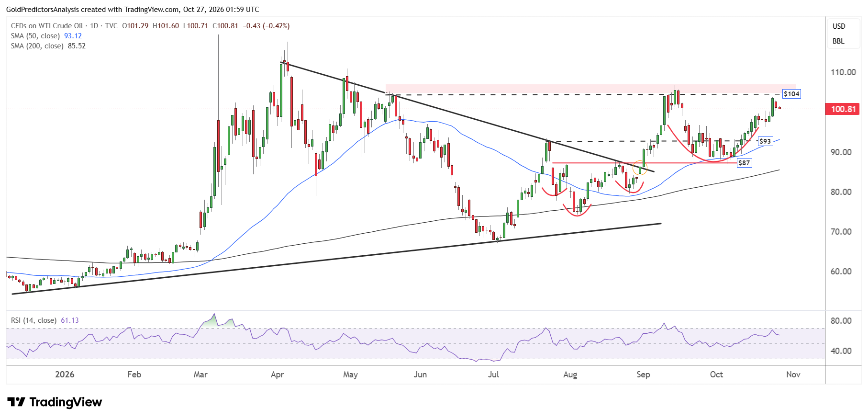868x420 pixels.
Task: Click 40.00 on the RSI axis
Action: tap(841, 351)
